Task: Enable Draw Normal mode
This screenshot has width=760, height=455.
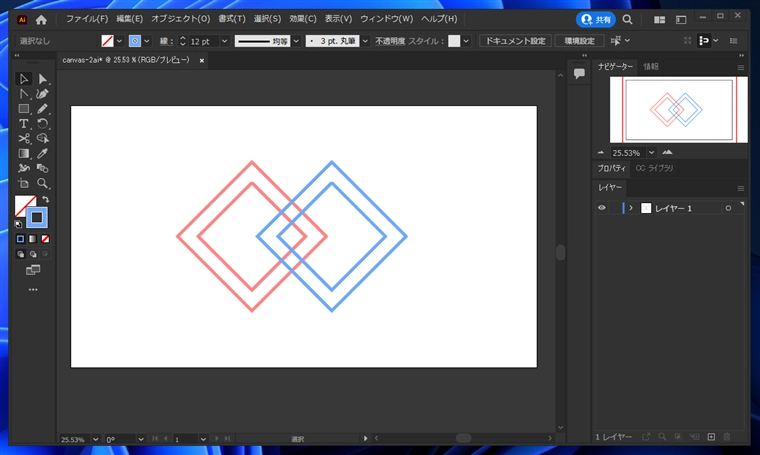Action: click(x=20, y=254)
